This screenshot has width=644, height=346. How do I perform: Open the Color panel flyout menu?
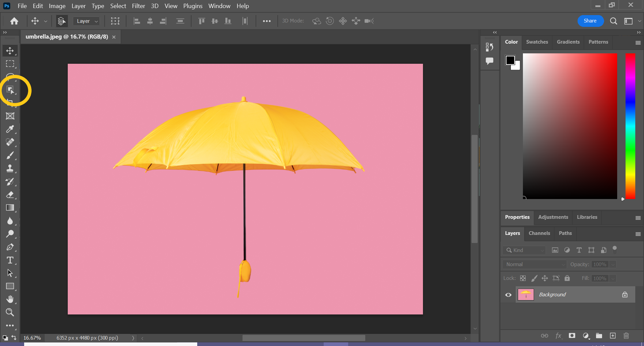(x=638, y=43)
